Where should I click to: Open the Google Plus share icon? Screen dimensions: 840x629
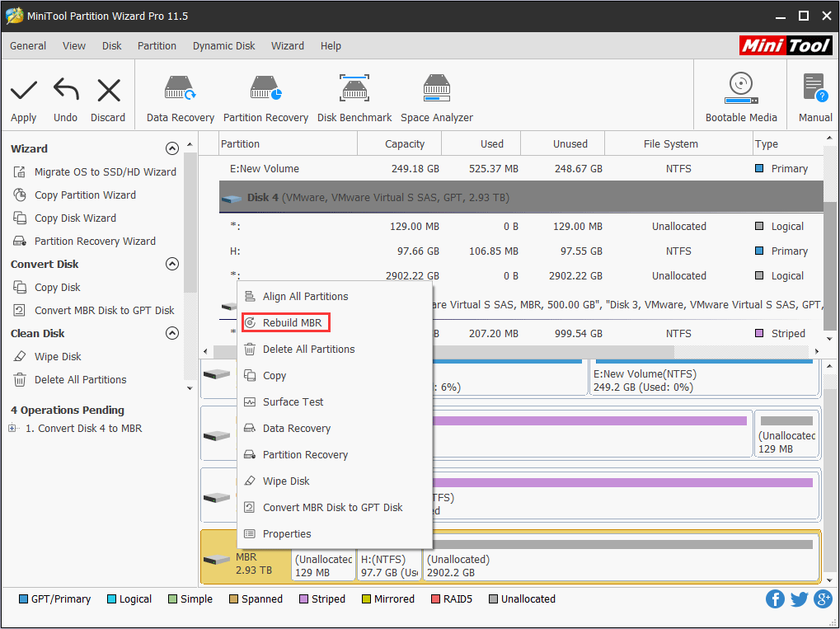pyautogui.click(x=823, y=599)
